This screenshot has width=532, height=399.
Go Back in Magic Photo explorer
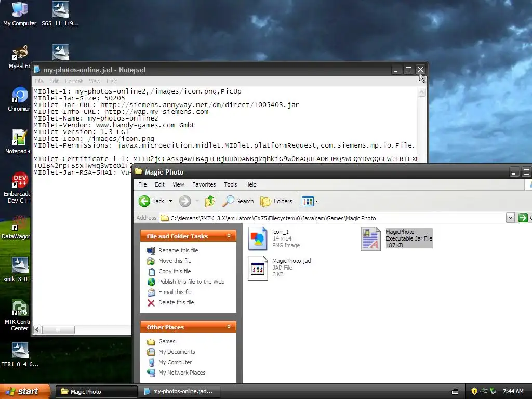151,201
